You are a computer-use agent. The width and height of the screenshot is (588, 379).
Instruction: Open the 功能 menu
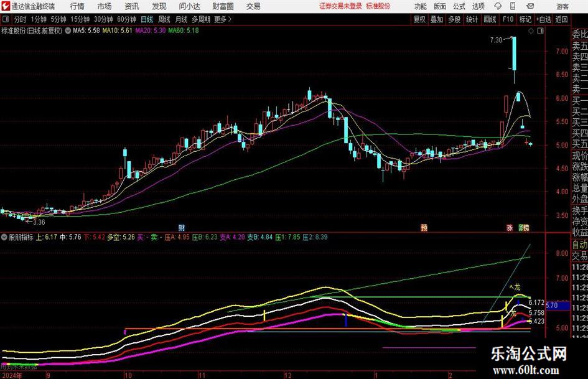click(x=421, y=6)
